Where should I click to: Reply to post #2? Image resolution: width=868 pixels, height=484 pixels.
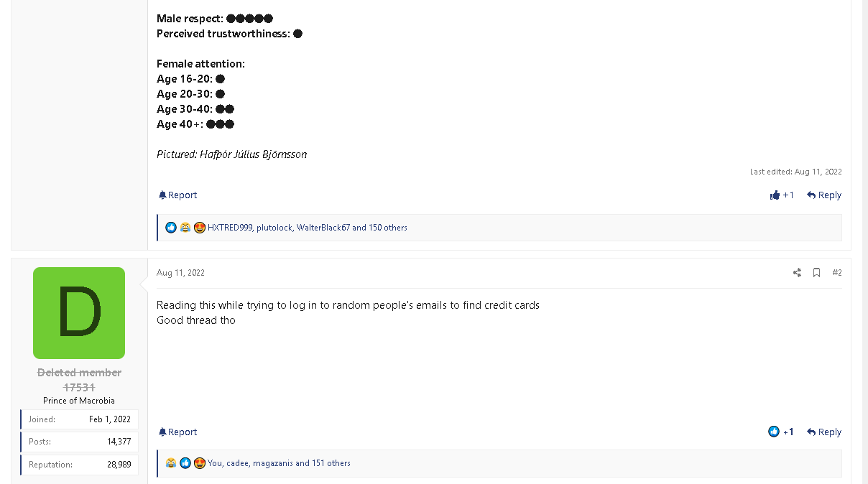pos(824,432)
